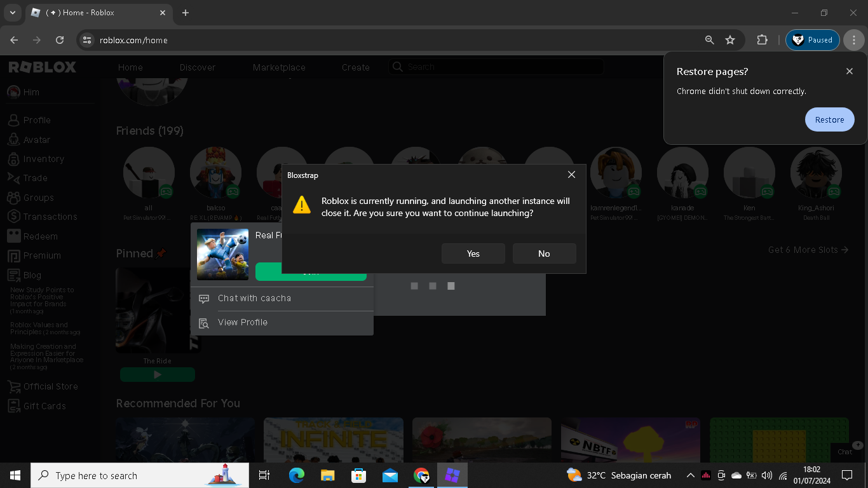The height and width of the screenshot is (488, 868).
Task: Open Create in Roblox top nav
Action: click(356, 67)
